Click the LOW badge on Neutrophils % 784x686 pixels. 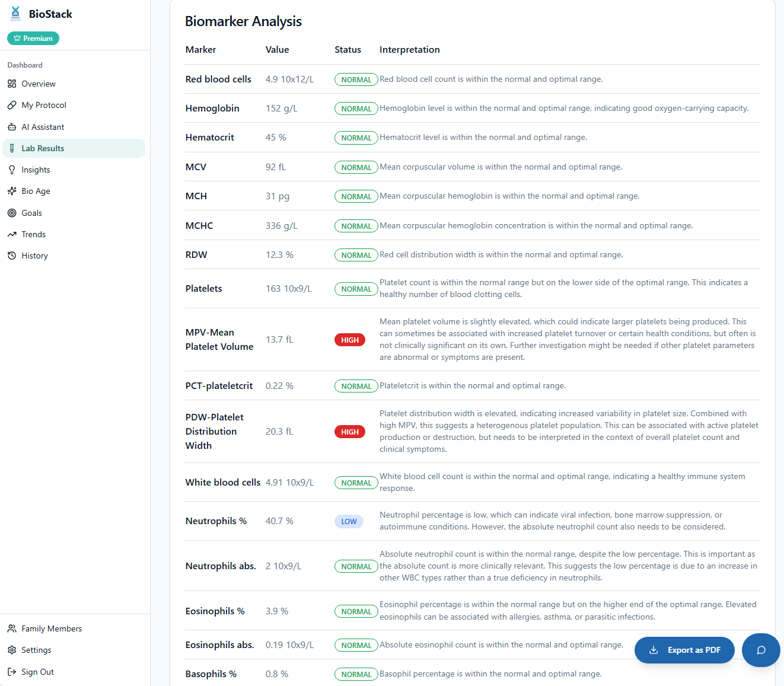coord(349,521)
